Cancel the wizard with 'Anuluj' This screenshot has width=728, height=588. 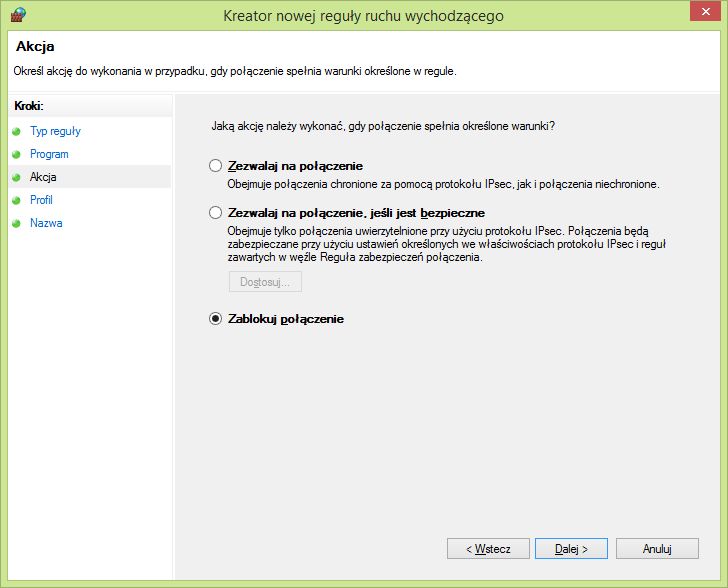657,549
